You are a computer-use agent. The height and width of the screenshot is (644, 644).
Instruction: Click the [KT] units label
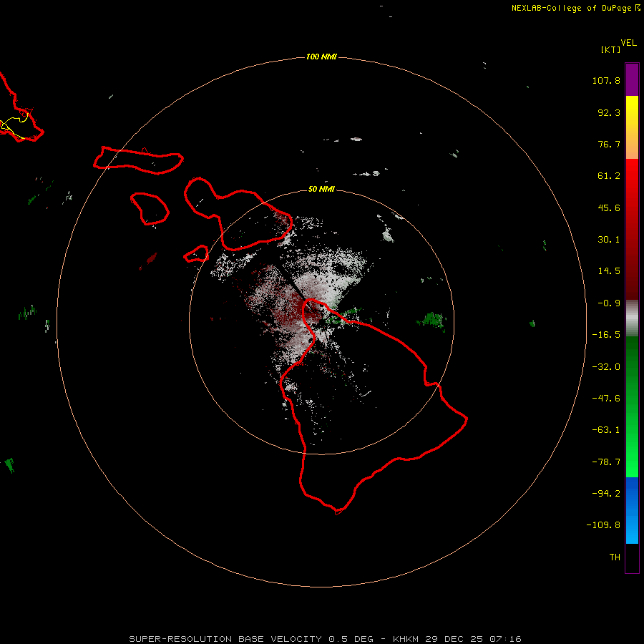[x=610, y=49]
